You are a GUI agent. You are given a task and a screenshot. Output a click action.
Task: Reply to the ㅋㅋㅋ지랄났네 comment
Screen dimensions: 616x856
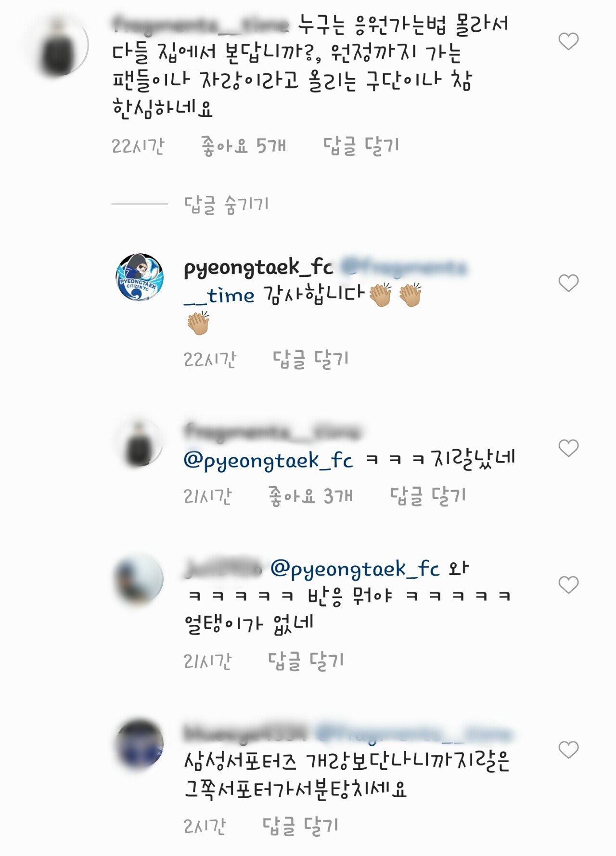pos(428,496)
